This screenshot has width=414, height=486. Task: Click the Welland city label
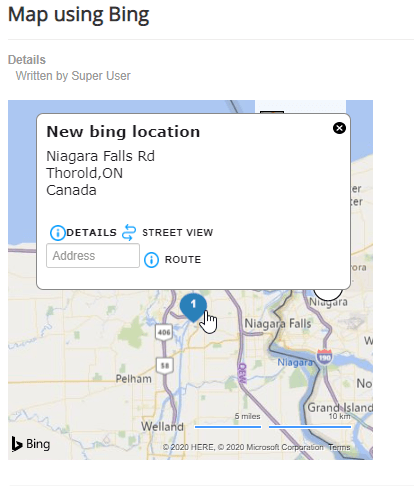pyautogui.click(x=162, y=426)
